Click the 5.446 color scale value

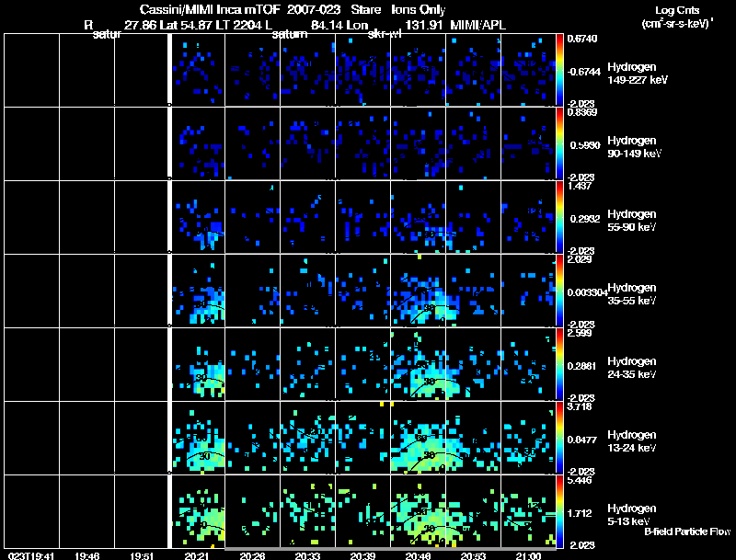pyautogui.click(x=580, y=481)
